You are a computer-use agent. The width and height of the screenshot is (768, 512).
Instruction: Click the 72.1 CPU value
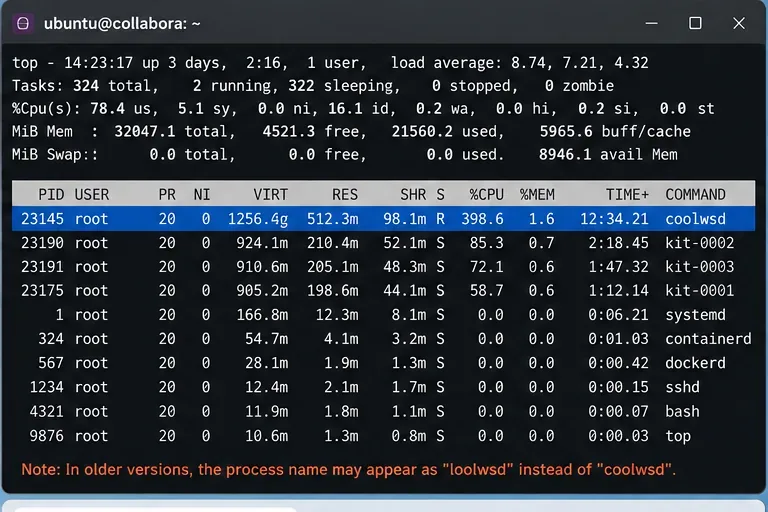[x=486, y=267]
